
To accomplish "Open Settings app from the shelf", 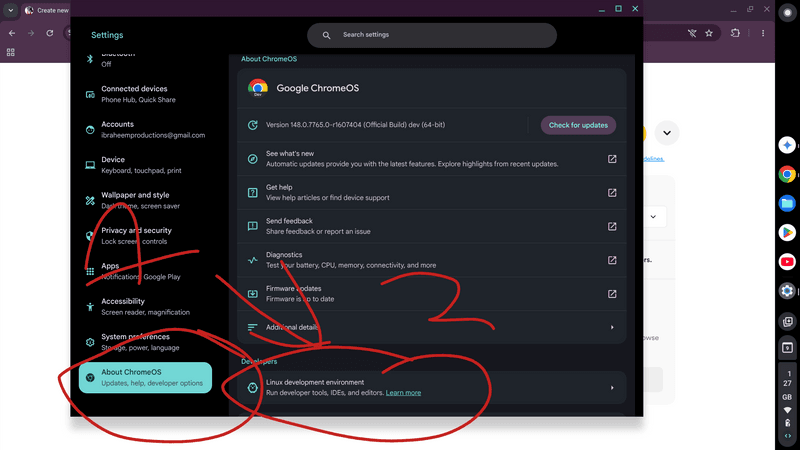I will tap(787, 291).
